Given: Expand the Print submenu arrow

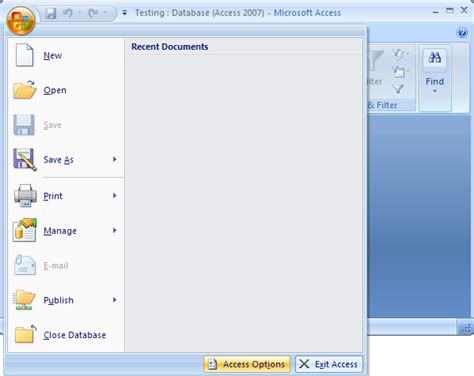Looking at the screenshot, I should pyautogui.click(x=115, y=196).
